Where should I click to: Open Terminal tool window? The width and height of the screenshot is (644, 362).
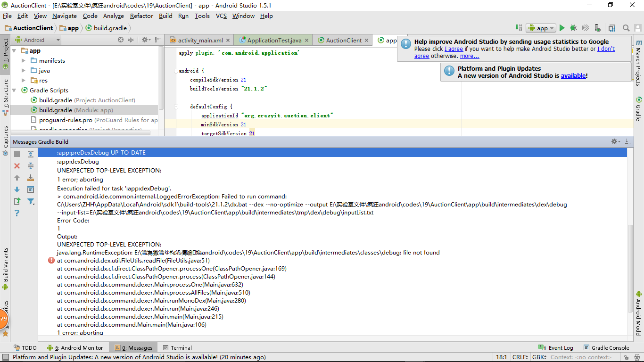point(177,348)
